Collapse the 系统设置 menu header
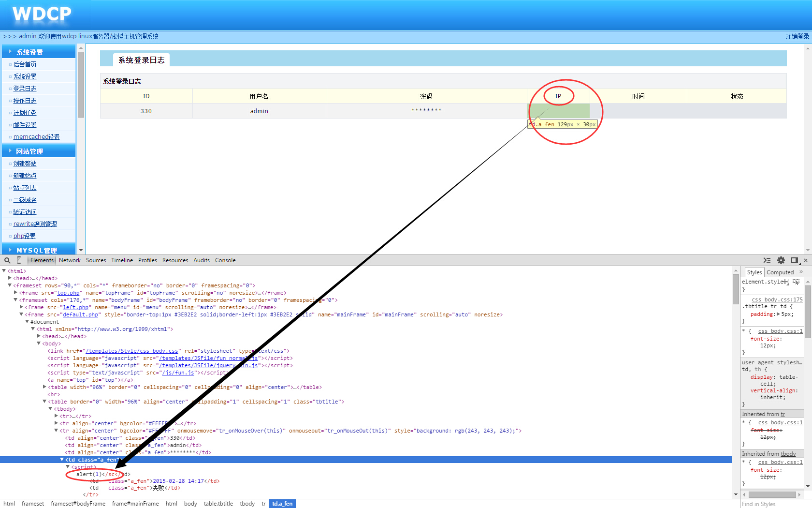The image size is (812, 508). 39,52
